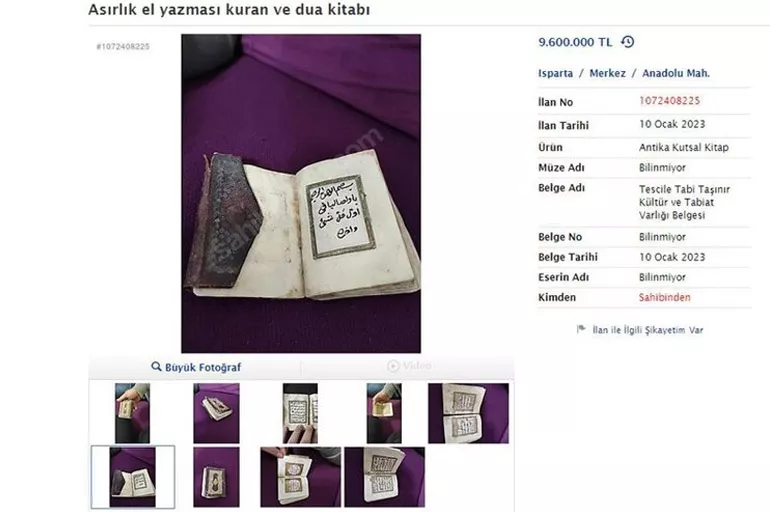Open Büyük Fotoğraf tab

(x=196, y=367)
